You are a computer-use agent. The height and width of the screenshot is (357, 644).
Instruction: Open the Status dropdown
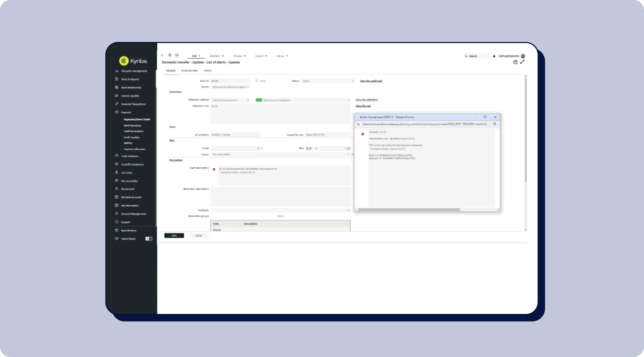(x=328, y=81)
